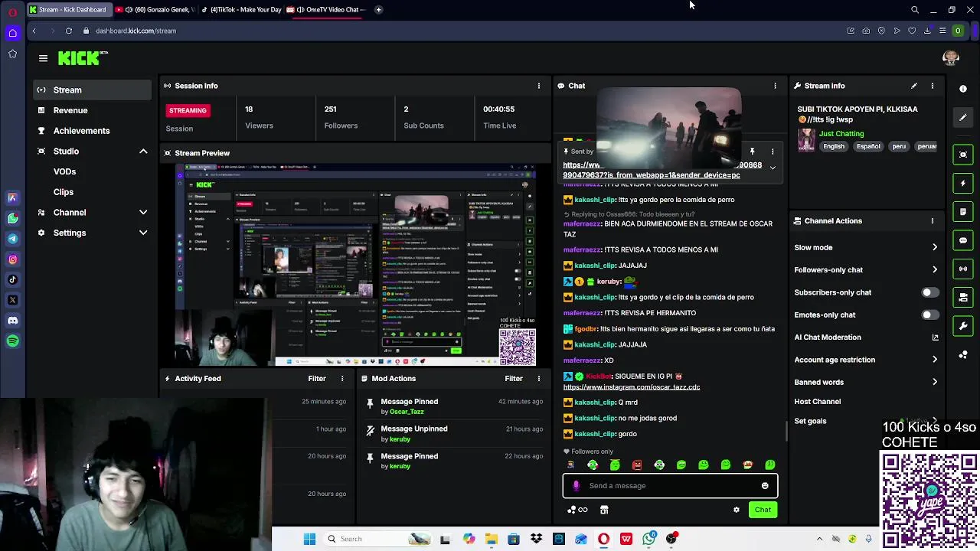This screenshot has height=551, width=980.
Task: Open Discord in the Opera sidebar
Action: (12, 321)
